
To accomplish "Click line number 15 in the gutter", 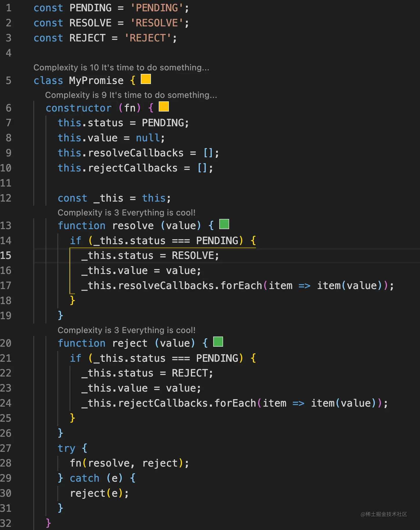I will pyautogui.click(x=6, y=255).
